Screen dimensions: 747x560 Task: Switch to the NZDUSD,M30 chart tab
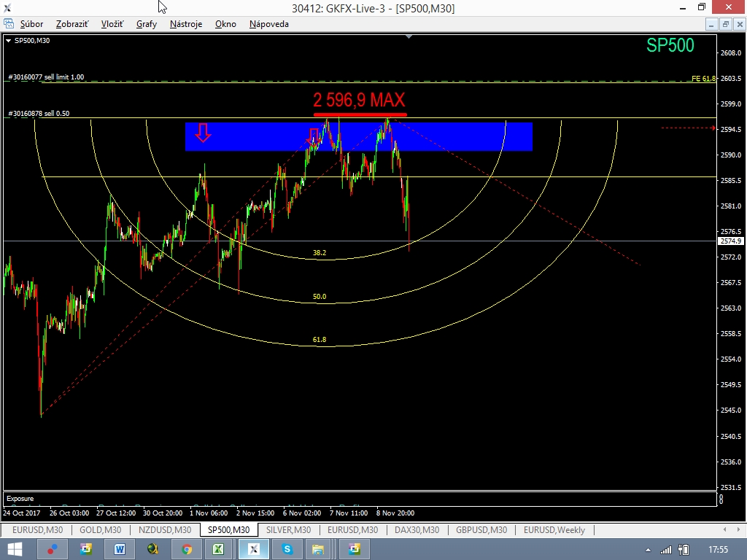165,530
